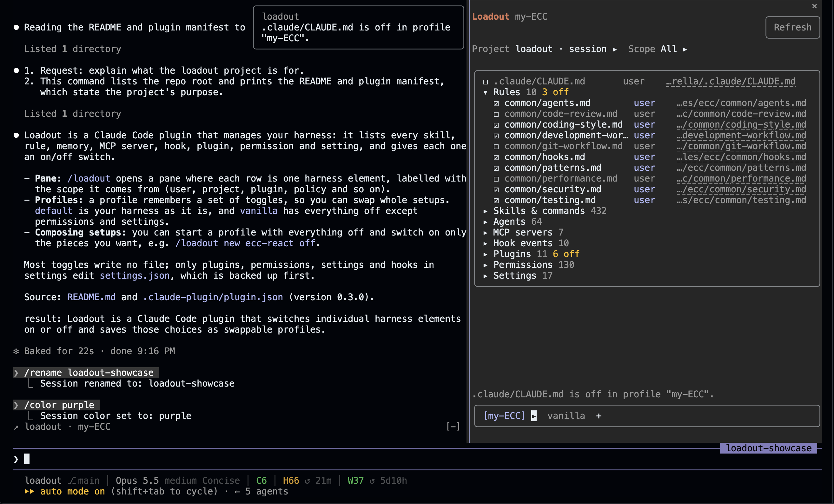Enable common/git-workflow.md rule checkbox
Viewport: 834px width, 504px height.
click(x=496, y=147)
